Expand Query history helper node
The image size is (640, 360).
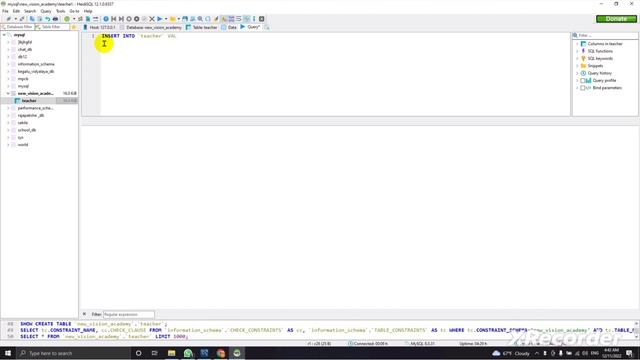coord(577,73)
